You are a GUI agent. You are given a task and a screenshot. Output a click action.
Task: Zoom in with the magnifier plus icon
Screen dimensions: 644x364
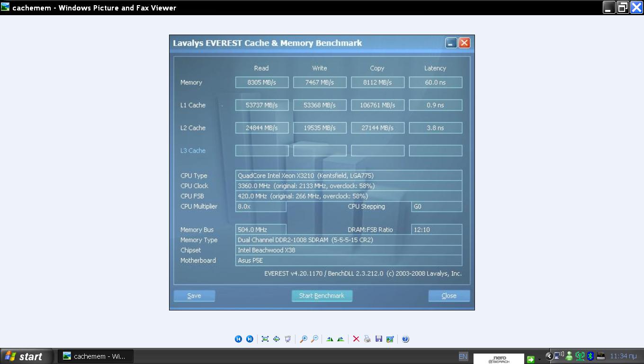tap(304, 339)
